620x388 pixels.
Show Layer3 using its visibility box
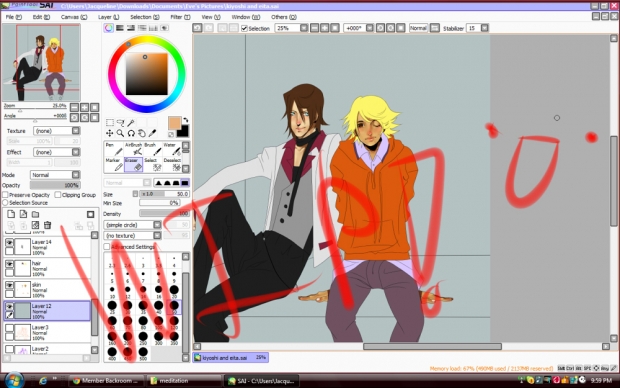pyautogui.click(x=9, y=328)
